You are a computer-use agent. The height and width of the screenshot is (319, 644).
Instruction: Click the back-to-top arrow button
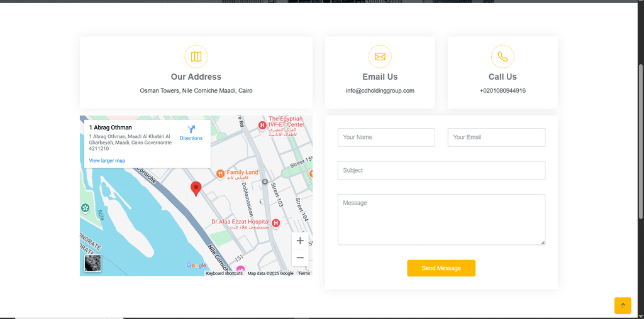tap(623, 305)
